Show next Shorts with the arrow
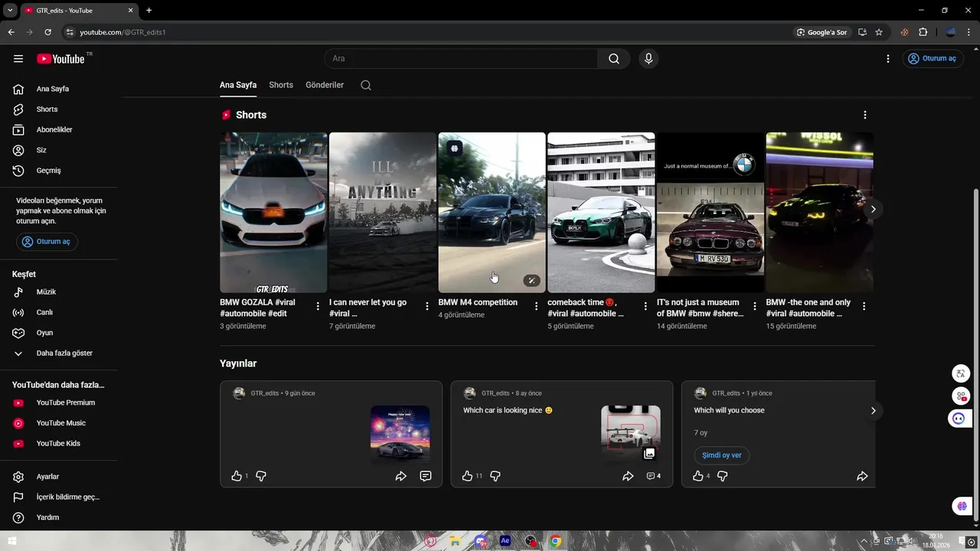980x551 pixels. [873, 209]
